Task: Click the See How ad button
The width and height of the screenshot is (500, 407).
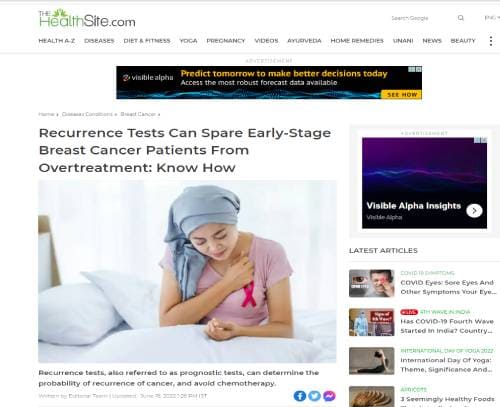Action: tap(401, 94)
